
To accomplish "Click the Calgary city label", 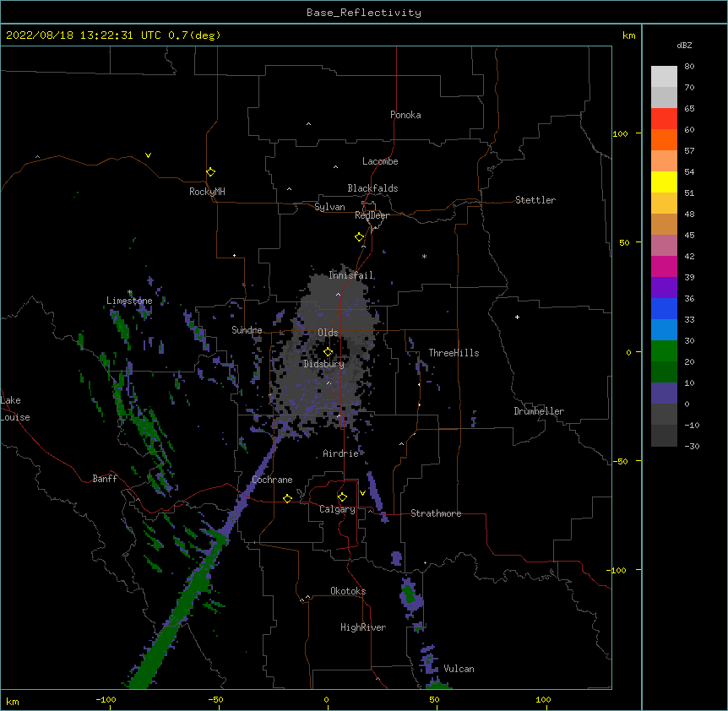I will coord(337,509).
